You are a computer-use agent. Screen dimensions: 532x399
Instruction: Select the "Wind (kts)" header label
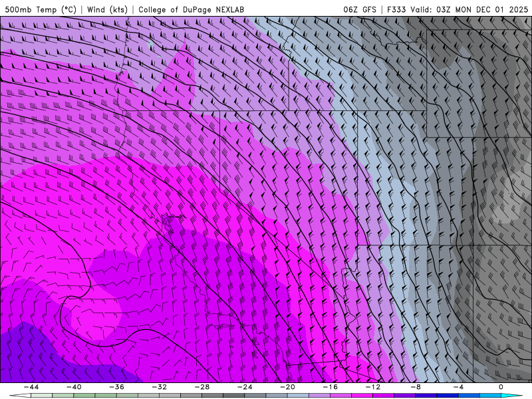[x=107, y=9]
